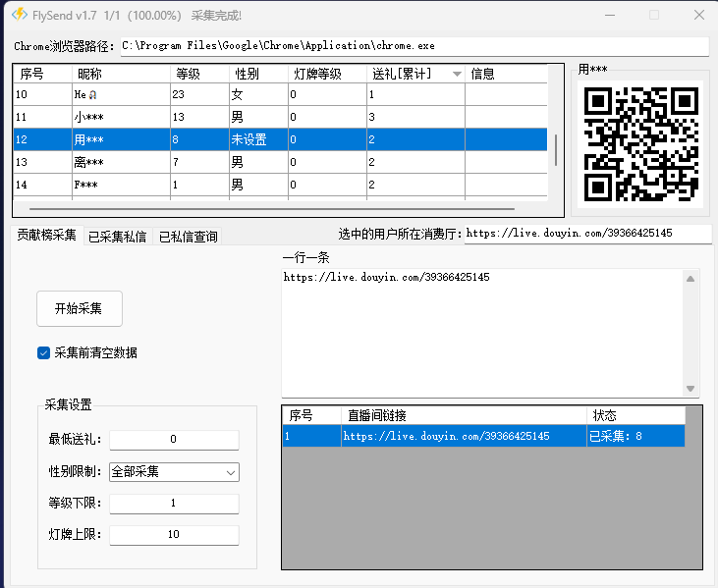
Task: Click the URL textbox scroll-up arrow
Action: 691,280
